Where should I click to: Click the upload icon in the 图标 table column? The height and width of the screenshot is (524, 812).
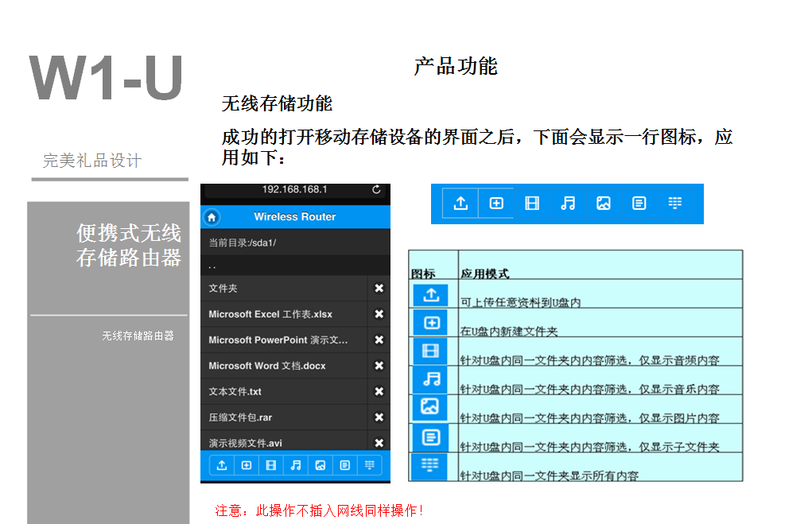[430, 295]
